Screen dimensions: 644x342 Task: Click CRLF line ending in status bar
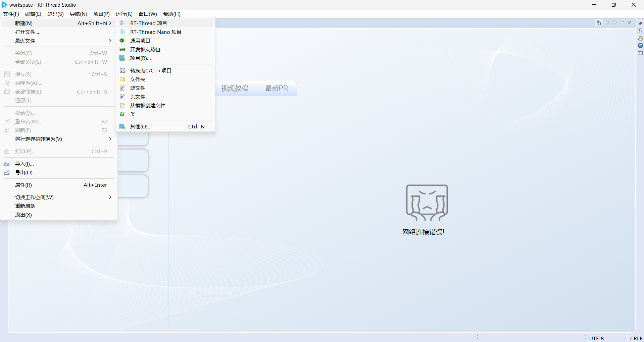click(636, 338)
